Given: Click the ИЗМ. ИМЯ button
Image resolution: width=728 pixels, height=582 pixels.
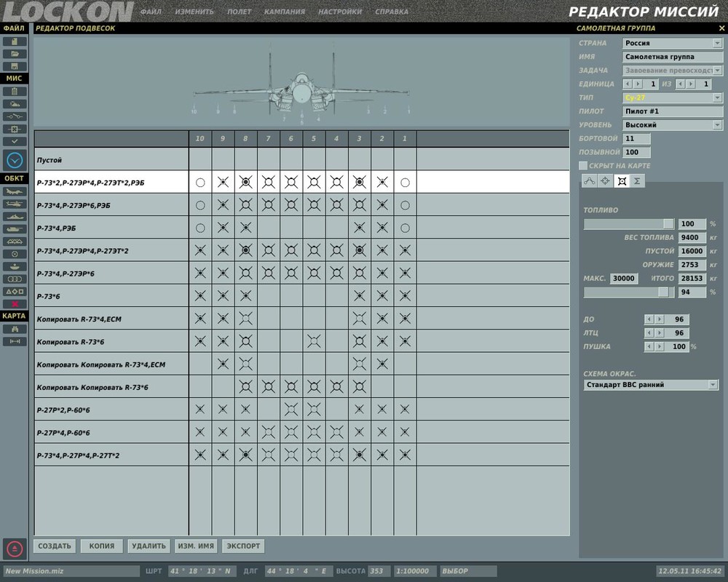Looking at the screenshot, I should coord(196,546).
